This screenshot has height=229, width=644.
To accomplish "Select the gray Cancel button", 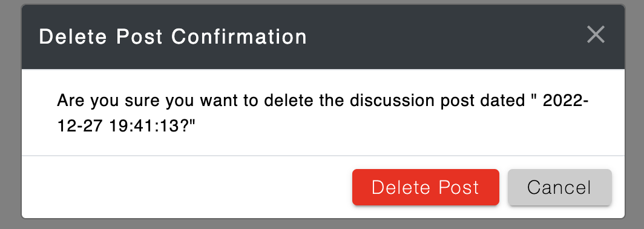I will click(559, 187).
